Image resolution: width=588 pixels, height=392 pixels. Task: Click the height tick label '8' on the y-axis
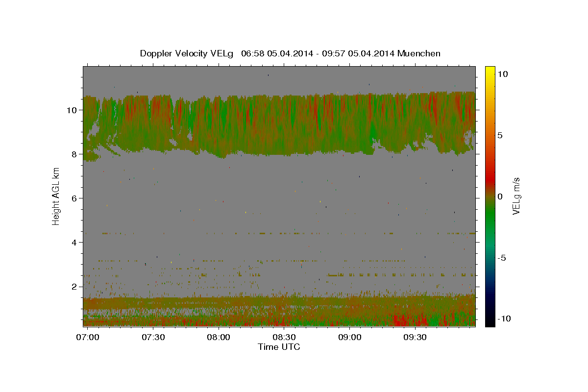pos(73,154)
